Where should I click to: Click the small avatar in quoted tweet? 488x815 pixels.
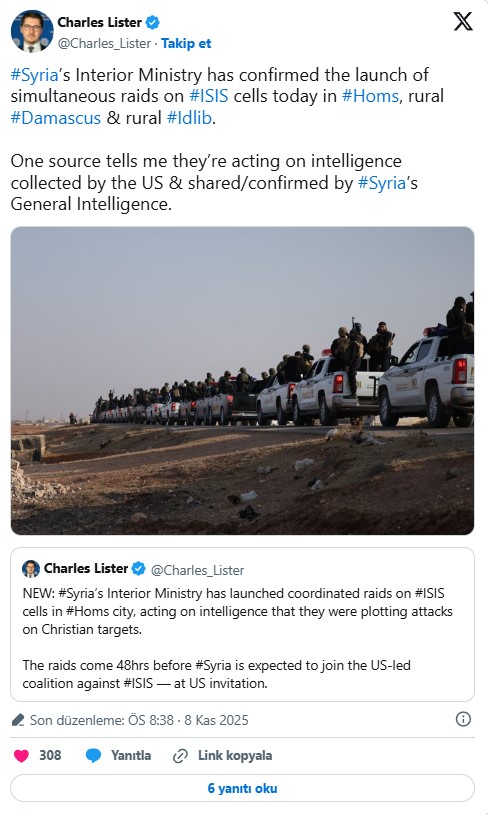(x=31, y=569)
